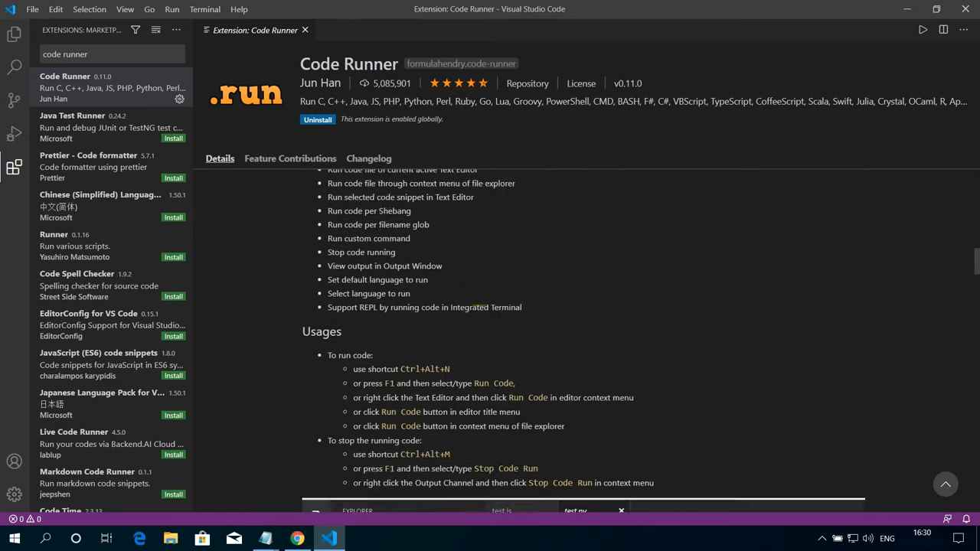Image resolution: width=980 pixels, height=551 pixels.
Task: Open the Terminal menu
Action: 204,9
